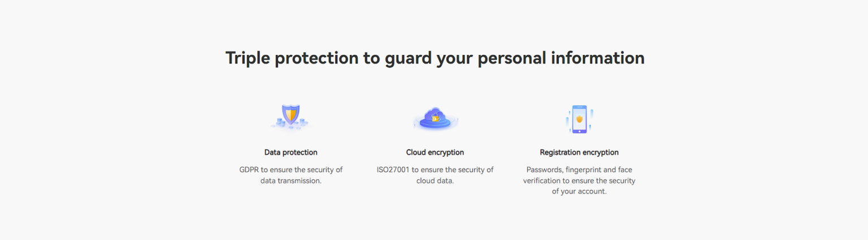Click the smartphone icon above Registration encryption

579,119
